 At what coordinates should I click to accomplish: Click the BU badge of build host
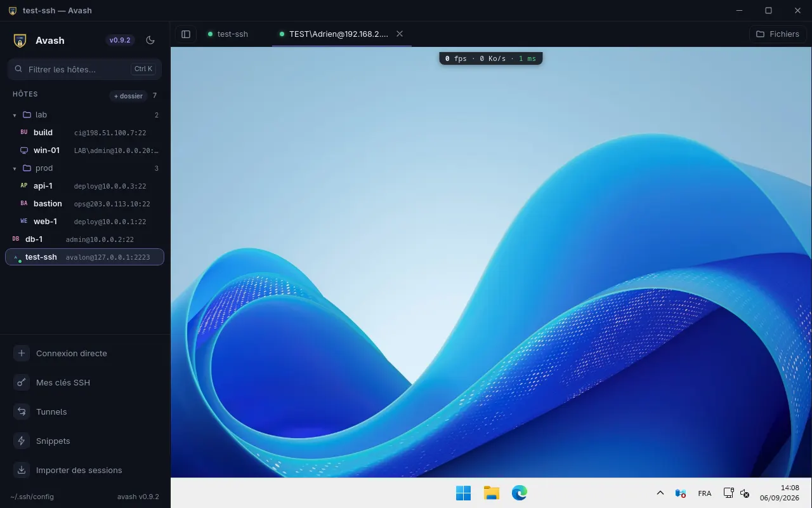click(x=24, y=133)
